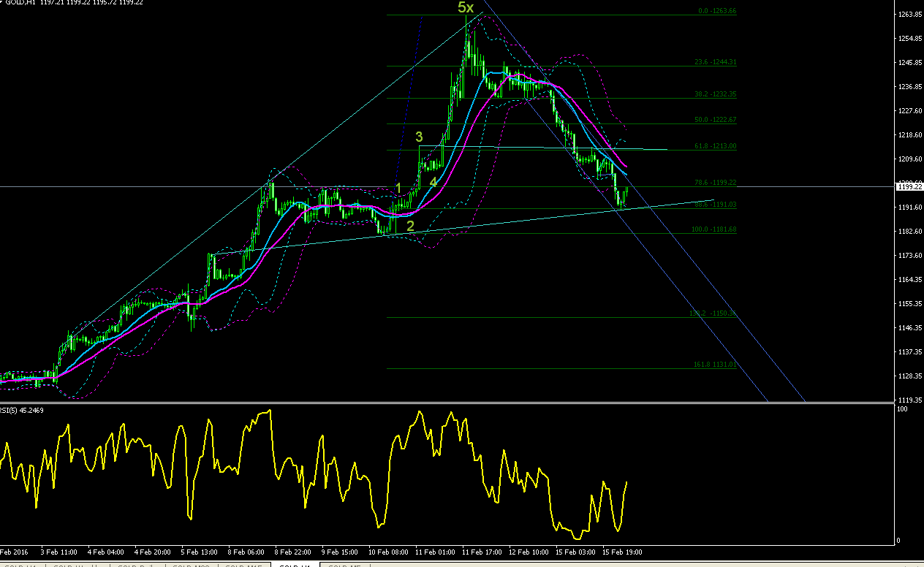Click the RSI(5) indicator label
924x567 pixels.
point(22,411)
